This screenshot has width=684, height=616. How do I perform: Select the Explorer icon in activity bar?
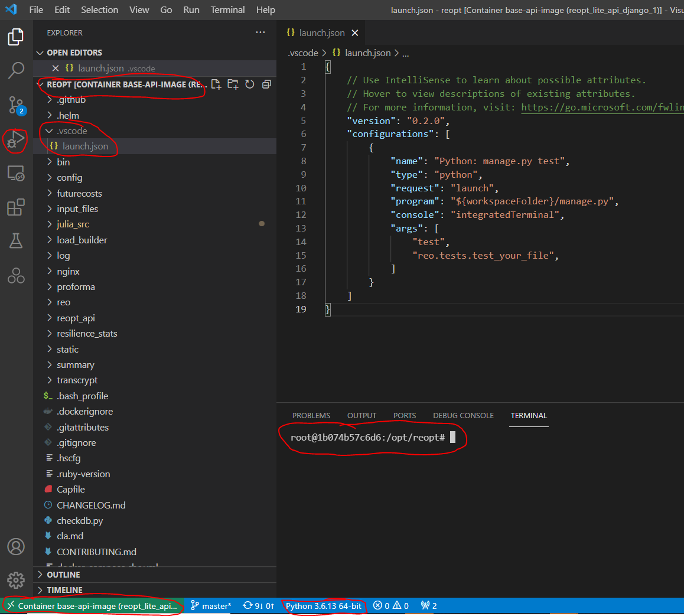coord(16,37)
